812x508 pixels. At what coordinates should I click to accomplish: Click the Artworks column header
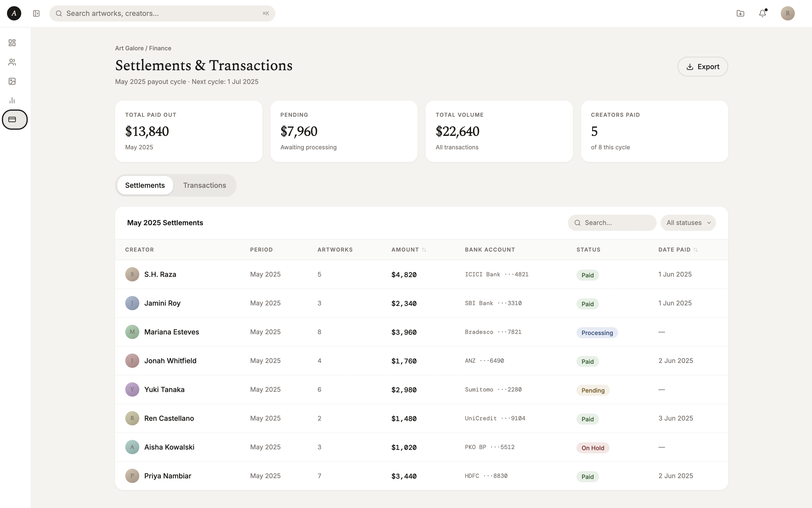pos(335,250)
